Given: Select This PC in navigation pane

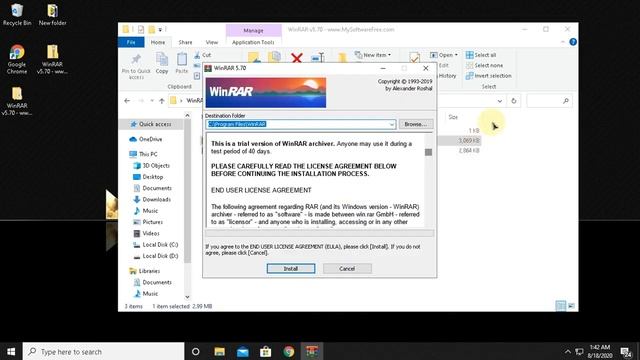Looking at the screenshot, I should point(143,154).
